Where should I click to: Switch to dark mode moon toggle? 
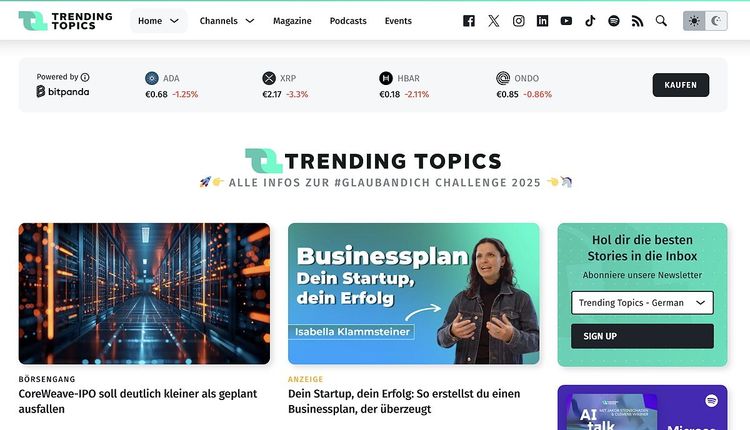[716, 21]
